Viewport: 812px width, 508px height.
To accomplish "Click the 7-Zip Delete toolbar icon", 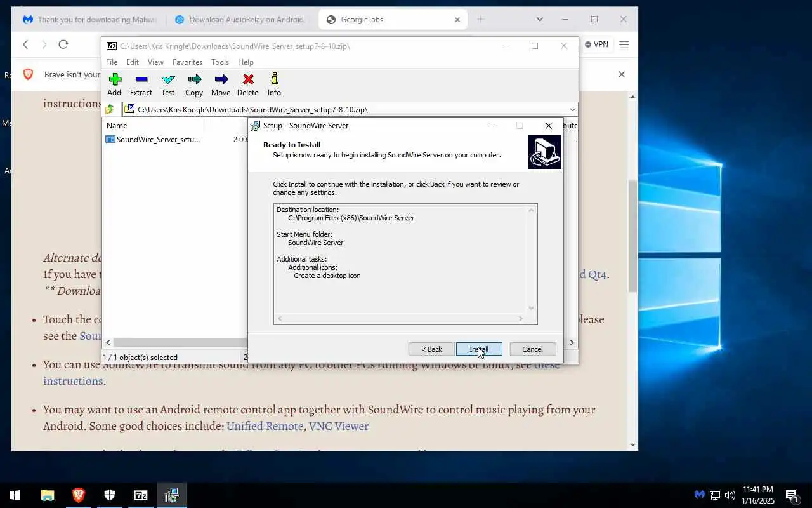I will coord(247,84).
